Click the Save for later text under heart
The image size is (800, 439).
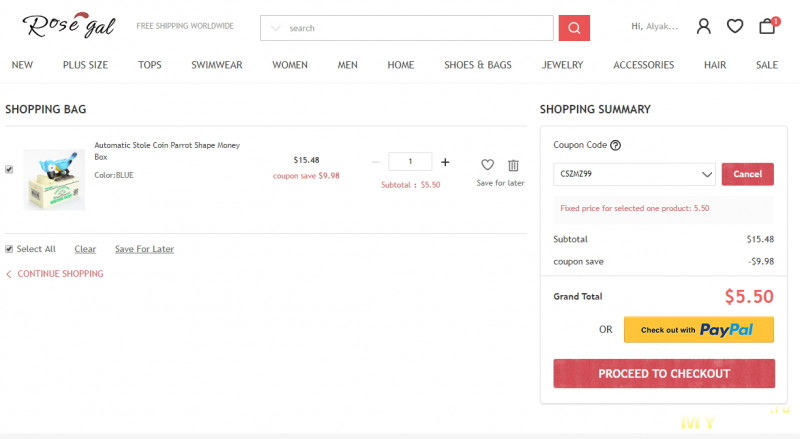tap(501, 183)
